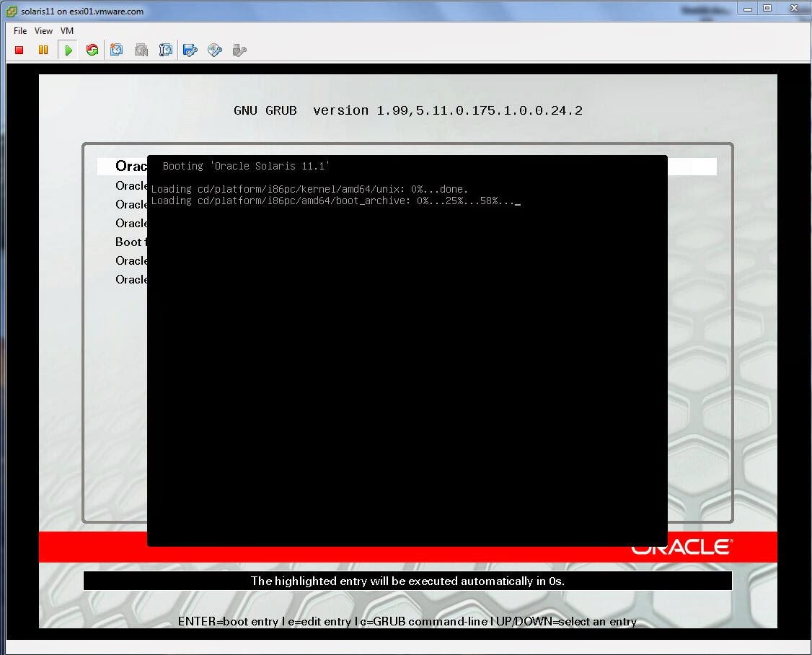812x655 pixels.
Task: Open the View menu
Action: pos(43,31)
